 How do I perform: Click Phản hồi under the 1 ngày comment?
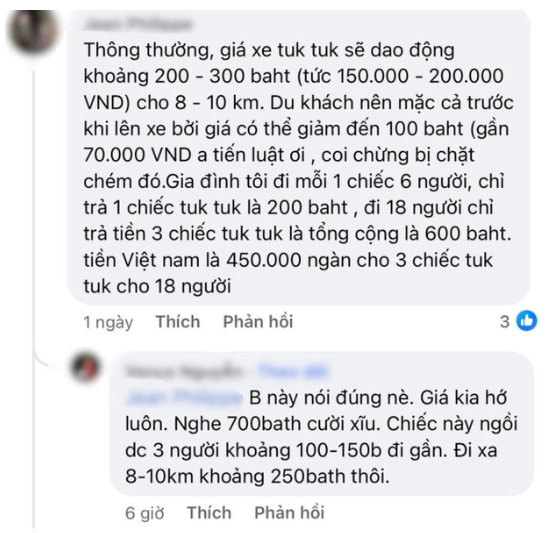coord(258,322)
